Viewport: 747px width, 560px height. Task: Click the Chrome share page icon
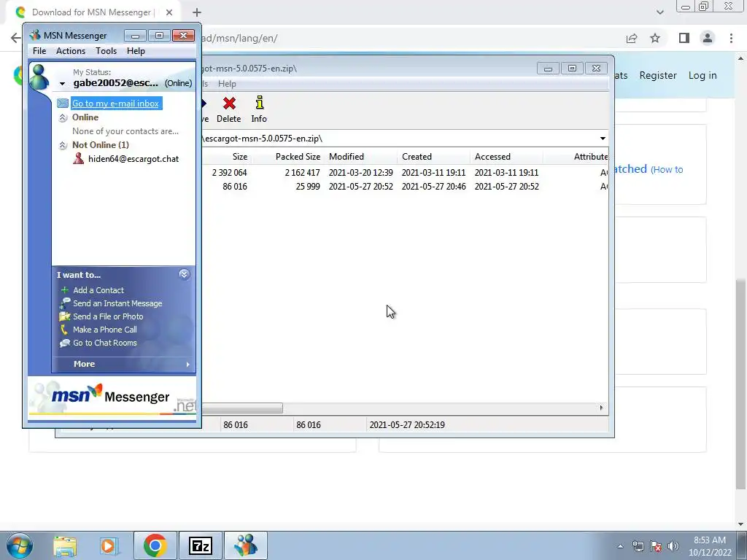point(632,38)
